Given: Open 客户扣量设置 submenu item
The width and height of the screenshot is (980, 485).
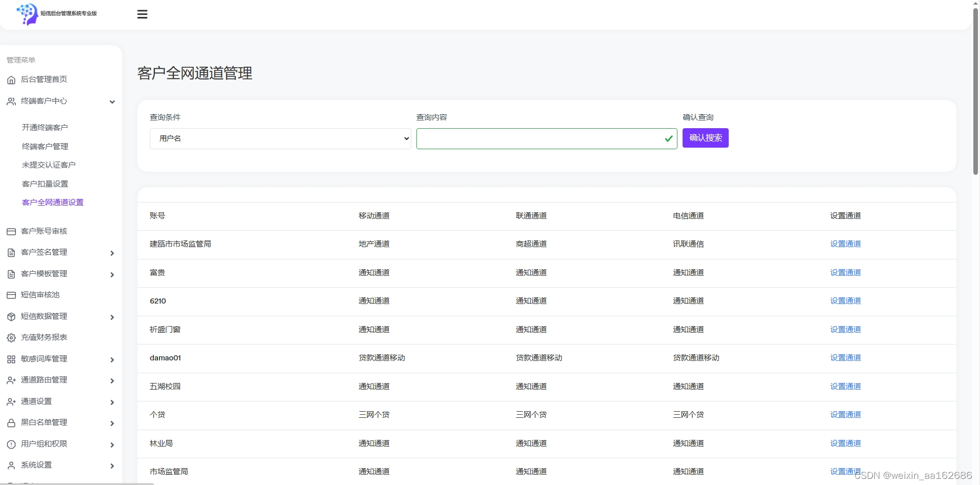Looking at the screenshot, I should [45, 184].
